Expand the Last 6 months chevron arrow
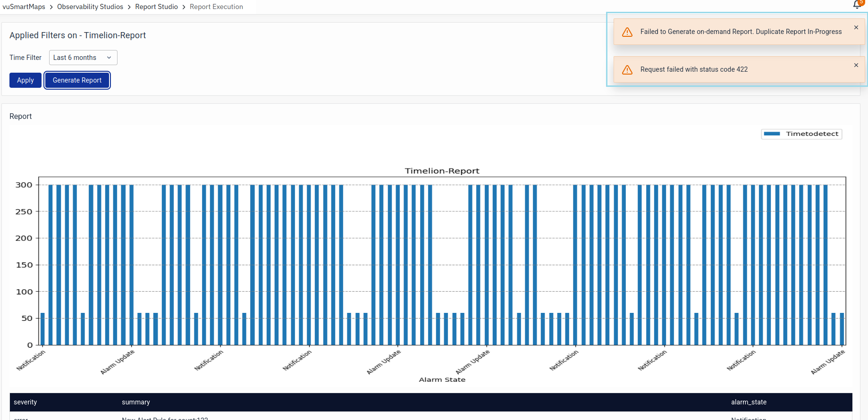 click(x=109, y=58)
